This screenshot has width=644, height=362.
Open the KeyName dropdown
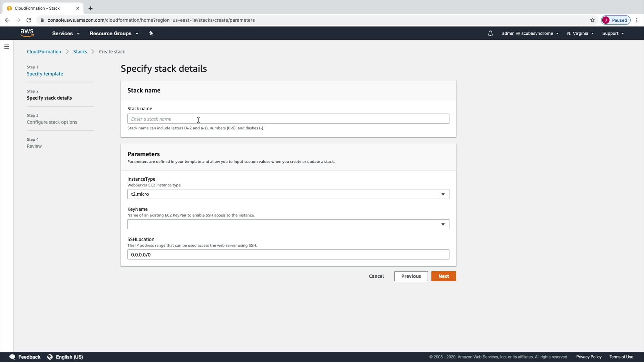coord(288,224)
